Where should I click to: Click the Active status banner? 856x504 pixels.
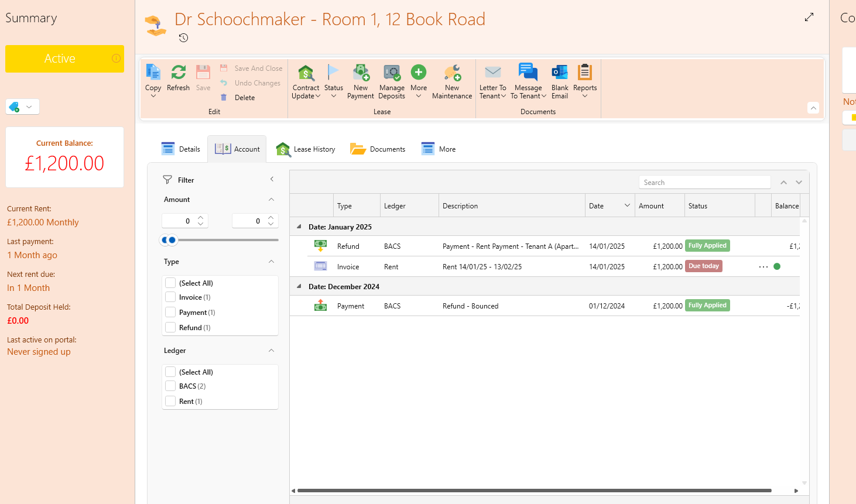coord(64,59)
